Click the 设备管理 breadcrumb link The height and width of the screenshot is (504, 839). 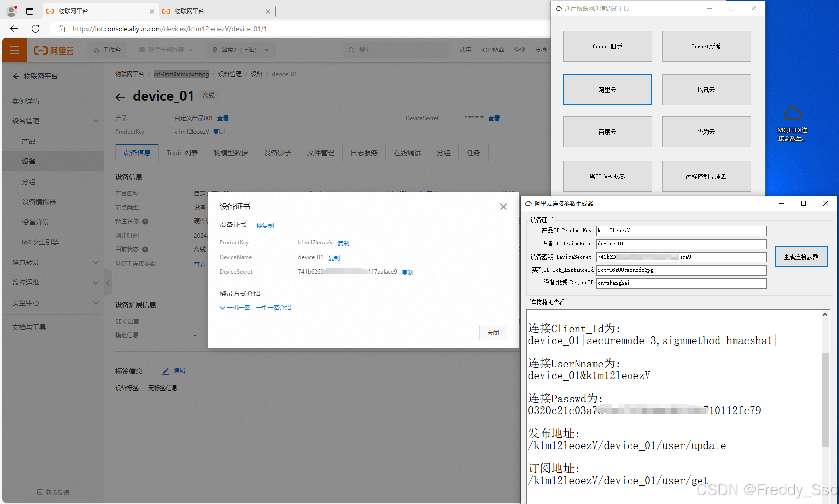click(x=229, y=74)
